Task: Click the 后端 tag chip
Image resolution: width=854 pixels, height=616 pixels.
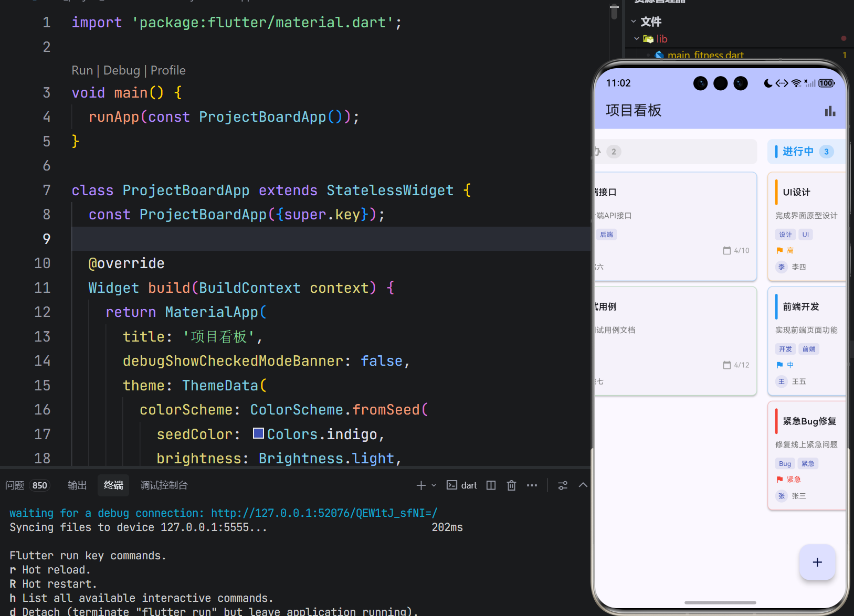Action: (x=606, y=235)
